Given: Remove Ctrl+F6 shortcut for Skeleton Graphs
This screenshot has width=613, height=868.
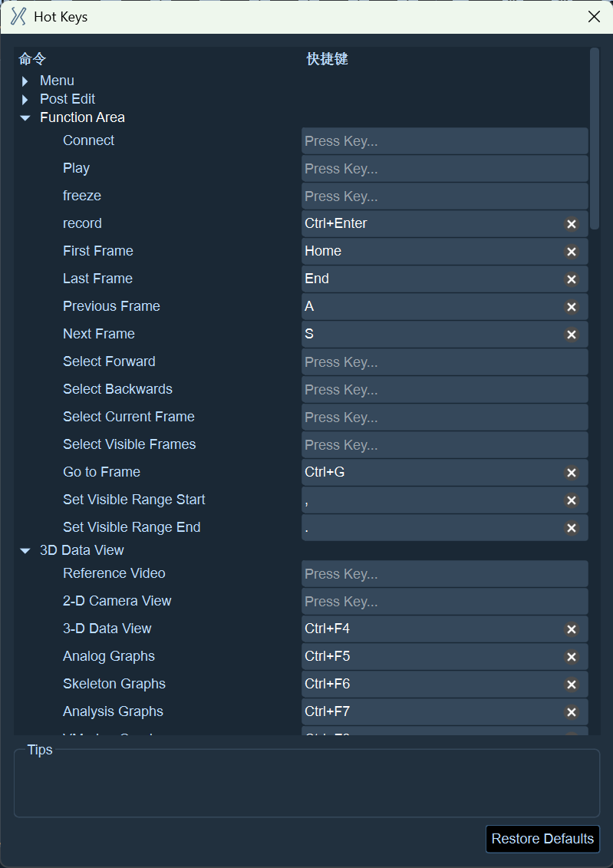Looking at the screenshot, I should (x=572, y=685).
